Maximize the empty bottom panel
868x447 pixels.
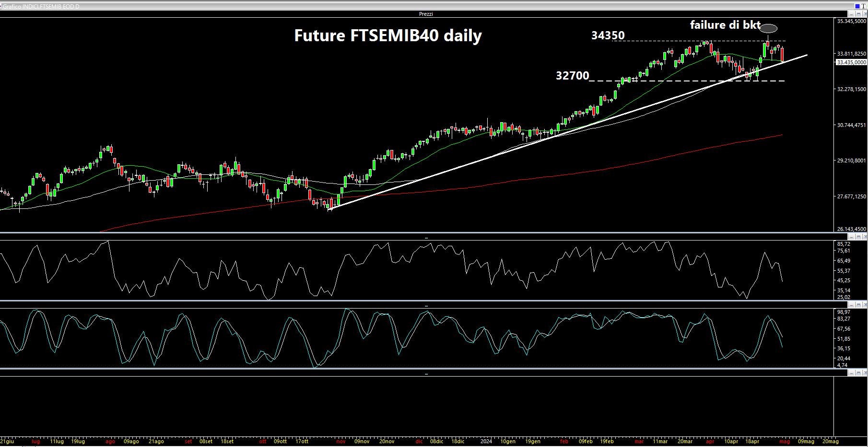pos(858,373)
